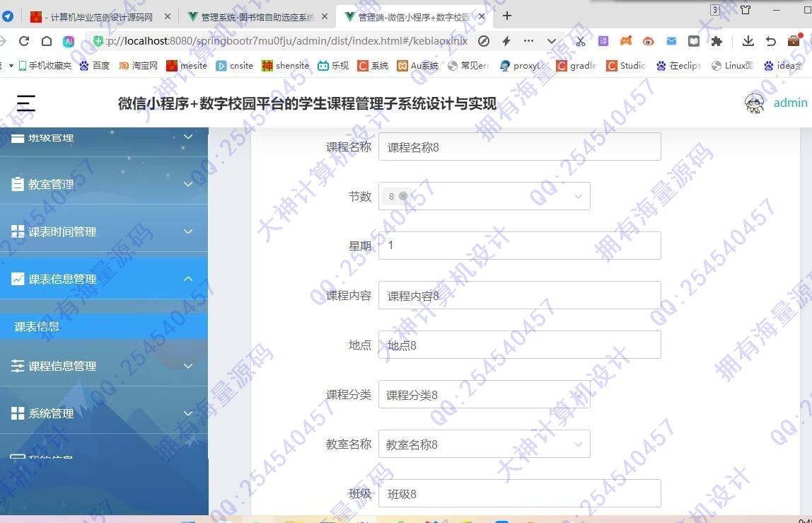Expand the 班级管理 menu chevron
The height and width of the screenshot is (523, 812).
188,137
